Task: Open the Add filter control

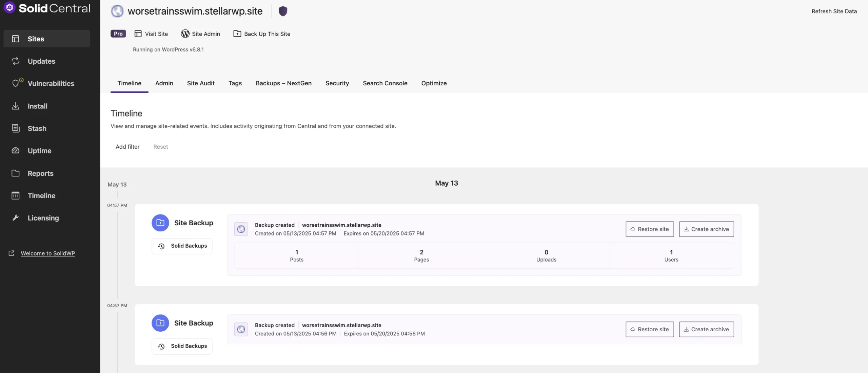Action: point(127,147)
